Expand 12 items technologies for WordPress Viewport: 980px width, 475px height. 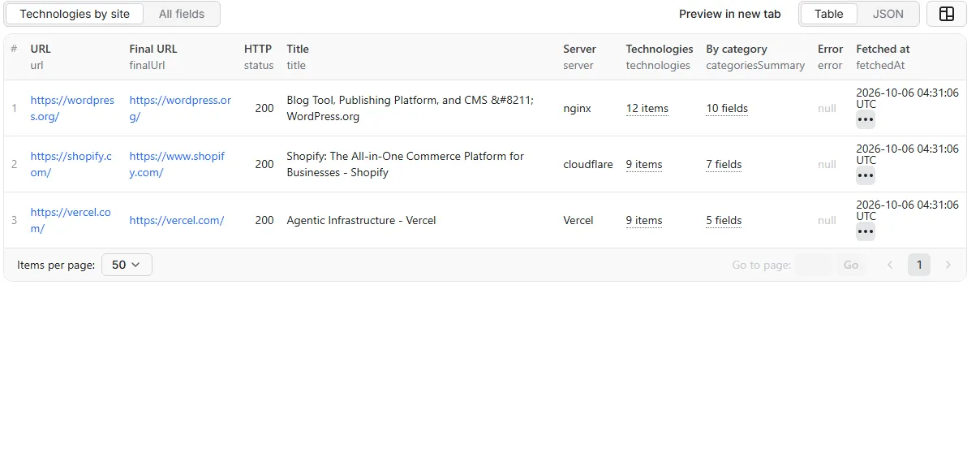647,108
